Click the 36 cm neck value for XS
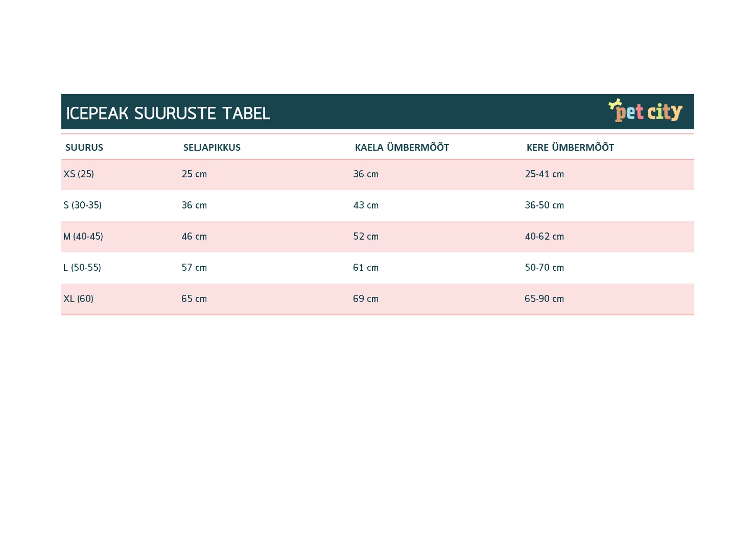The height and width of the screenshot is (560, 753). coord(366,174)
